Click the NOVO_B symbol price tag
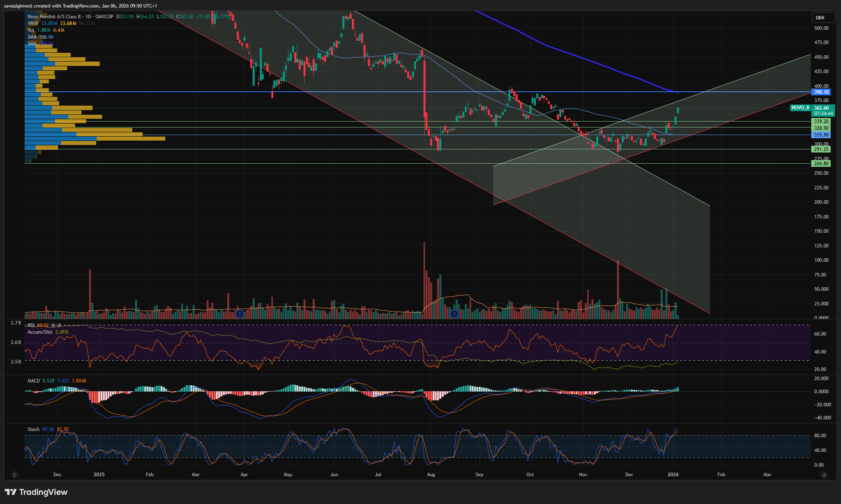Screen dimensions: 841x504 click(800, 108)
